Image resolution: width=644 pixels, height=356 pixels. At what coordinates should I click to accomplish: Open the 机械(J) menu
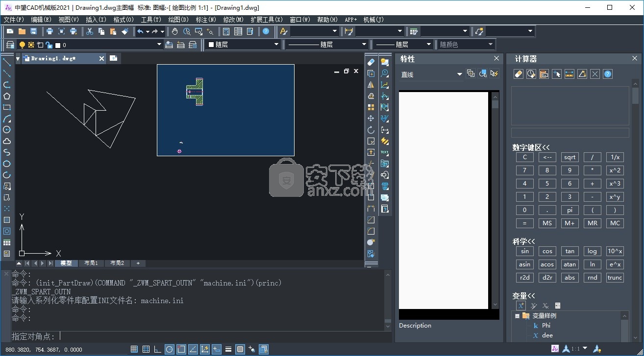[x=373, y=20]
